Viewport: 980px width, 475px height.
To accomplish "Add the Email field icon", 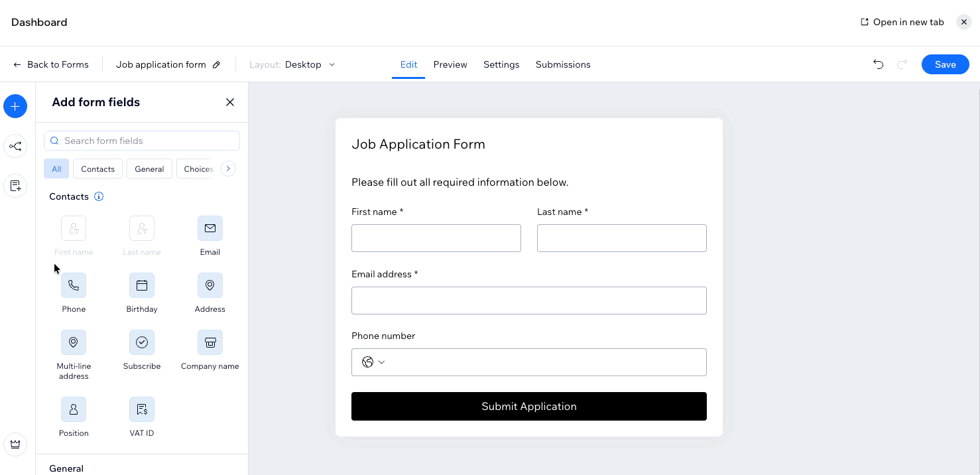I will (x=210, y=228).
